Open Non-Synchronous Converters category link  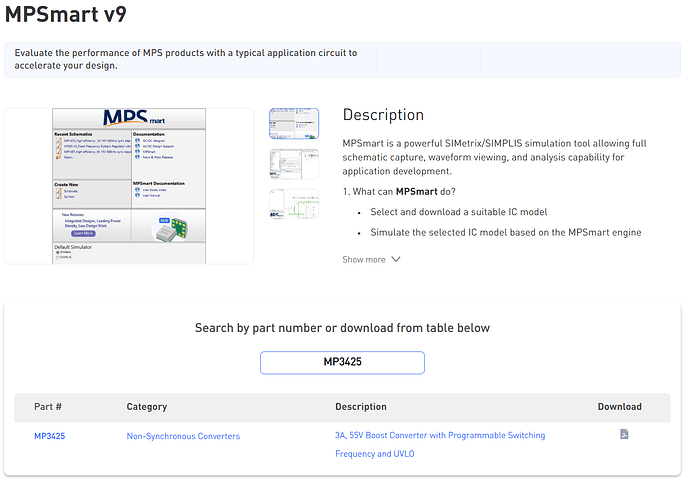(184, 436)
